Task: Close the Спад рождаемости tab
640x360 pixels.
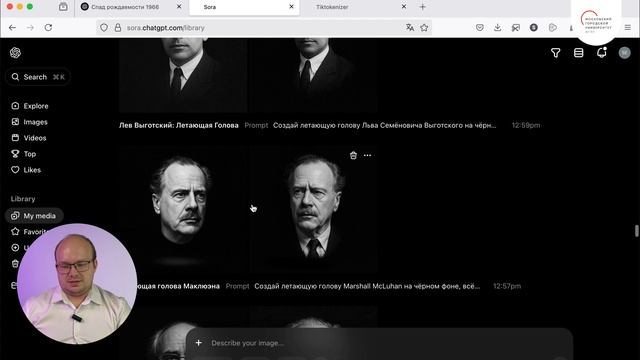Action: tap(179, 7)
